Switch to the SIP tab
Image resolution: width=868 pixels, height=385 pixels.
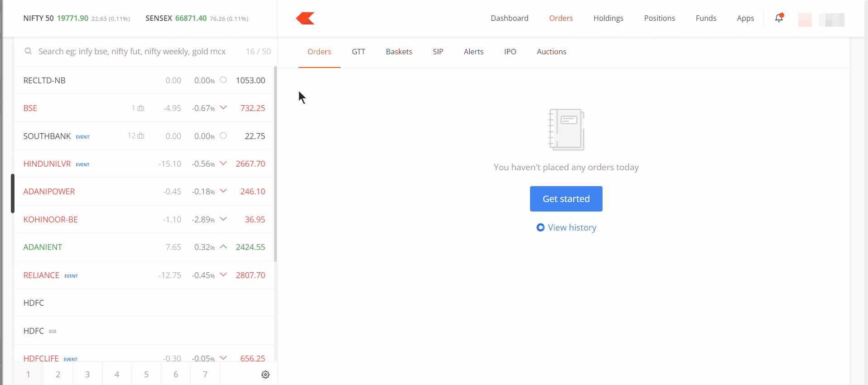coord(438,52)
